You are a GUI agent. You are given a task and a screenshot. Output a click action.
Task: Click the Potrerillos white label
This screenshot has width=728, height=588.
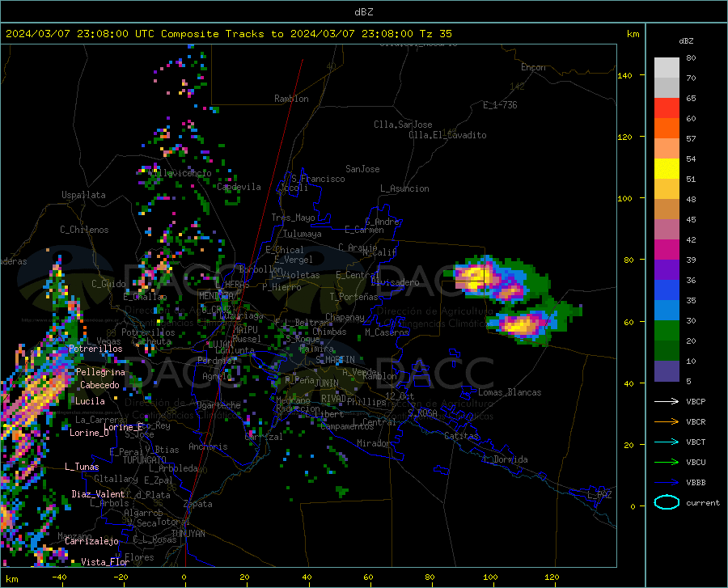coord(95,349)
